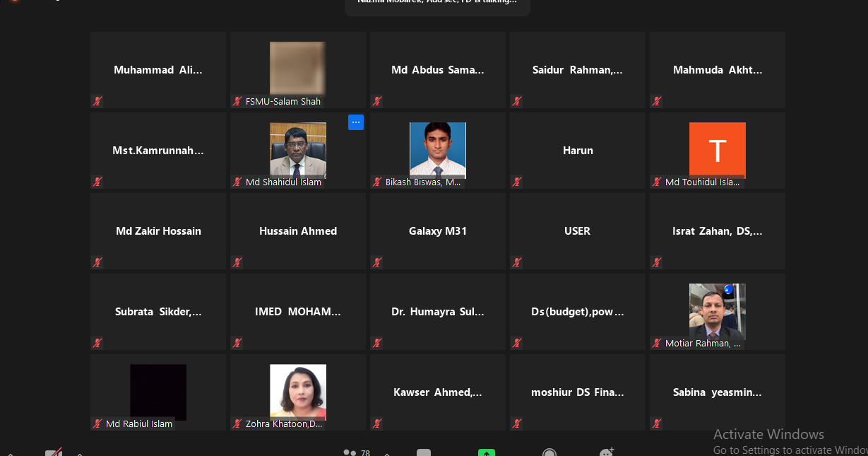Click the green Share Screen icon

point(487,452)
